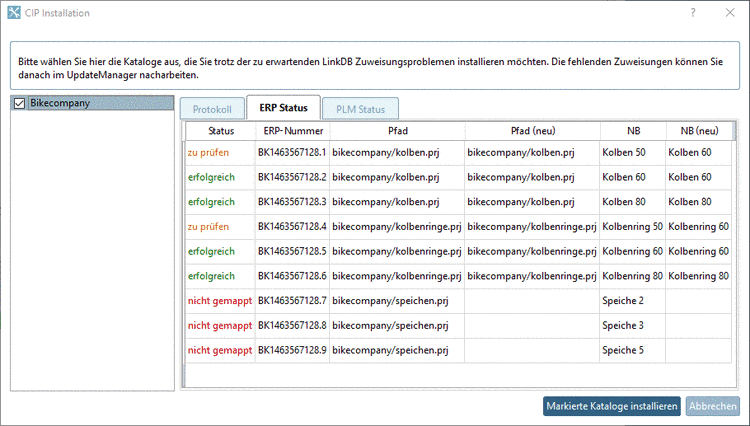Select ERP number BK1463567128.5
This screenshot has height=426, width=750.
pos(293,251)
